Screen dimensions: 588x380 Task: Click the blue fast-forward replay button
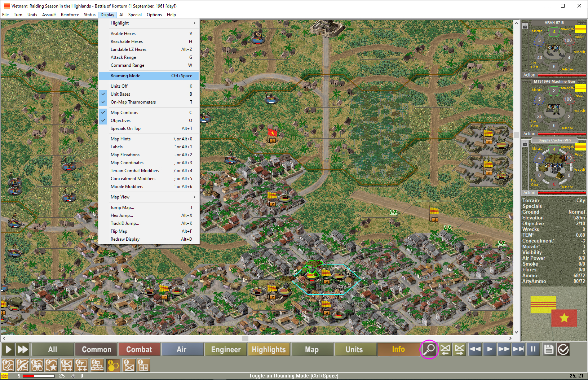coord(504,349)
